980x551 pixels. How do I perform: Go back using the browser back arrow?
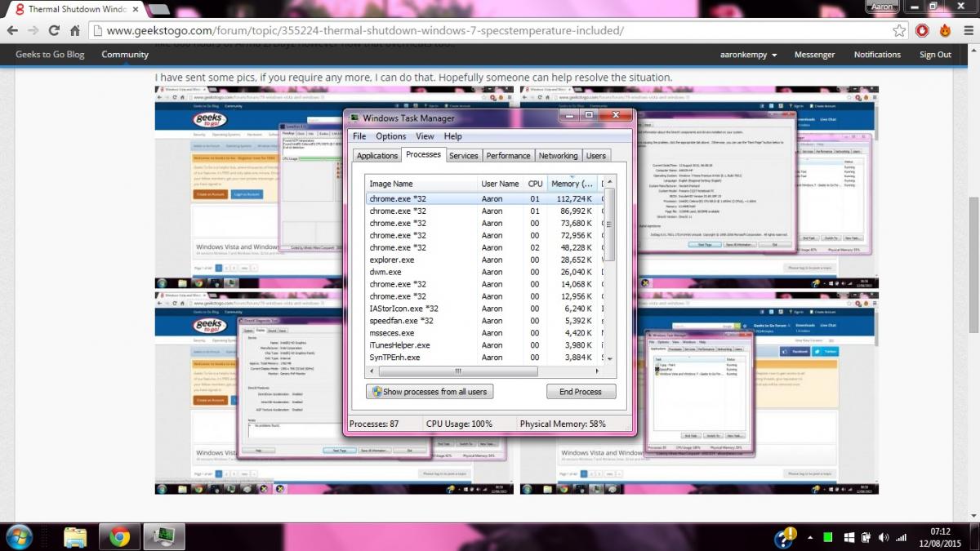tap(13, 30)
